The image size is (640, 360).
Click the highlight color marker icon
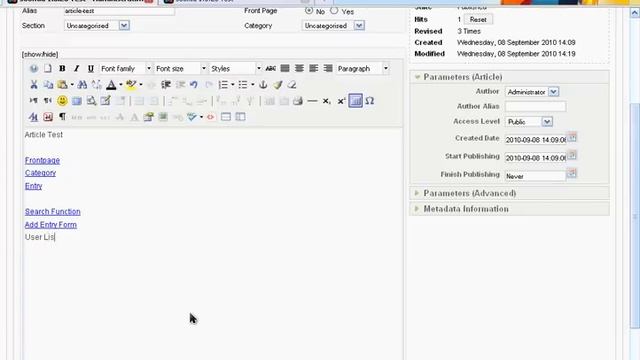point(131,85)
